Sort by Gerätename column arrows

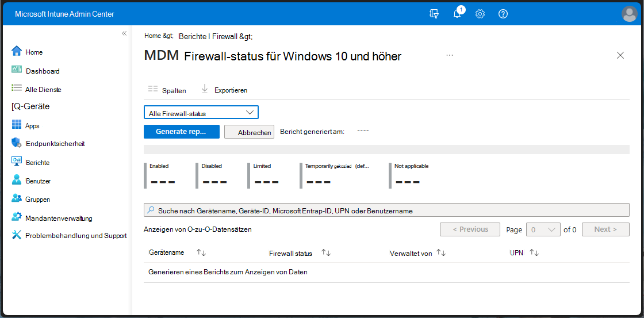tap(201, 252)
